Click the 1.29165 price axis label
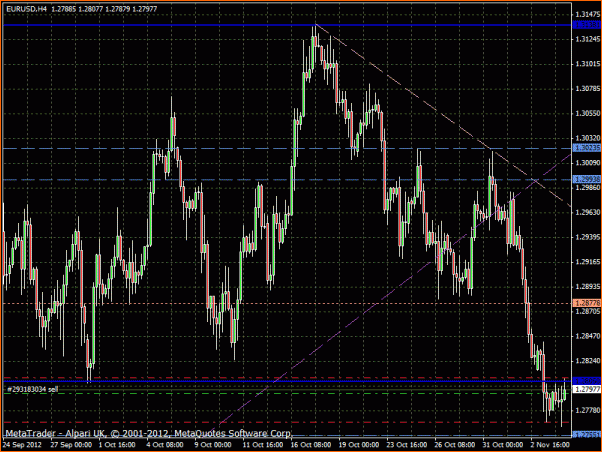The width and height of the screenshot is (602, 452). [x=587, y=262]
